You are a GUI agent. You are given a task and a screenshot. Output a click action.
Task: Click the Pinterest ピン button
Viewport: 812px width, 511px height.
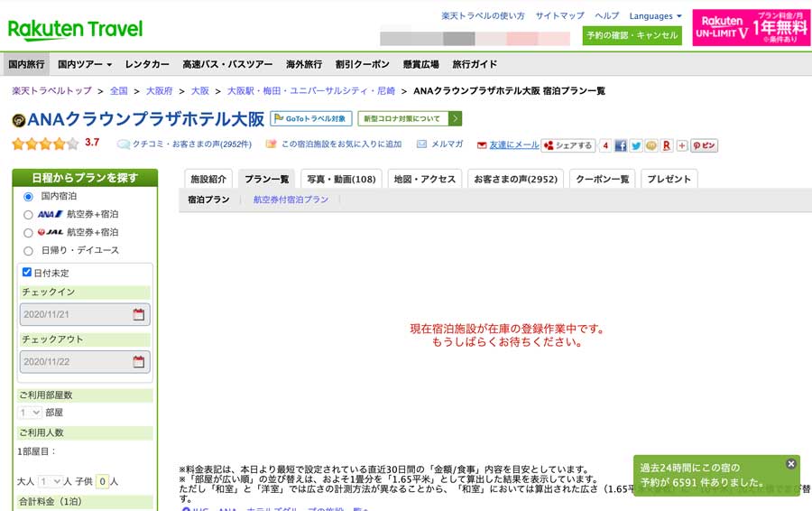(x=704, y=145)
